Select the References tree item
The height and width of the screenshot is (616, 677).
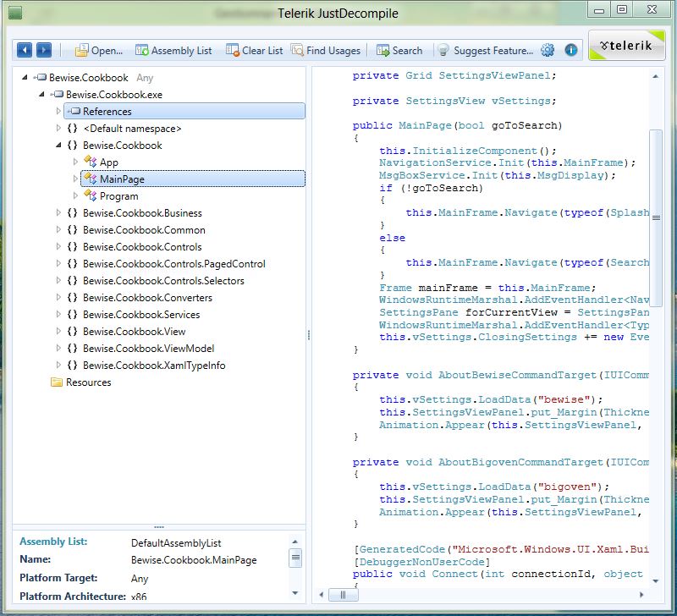(184, 111)
